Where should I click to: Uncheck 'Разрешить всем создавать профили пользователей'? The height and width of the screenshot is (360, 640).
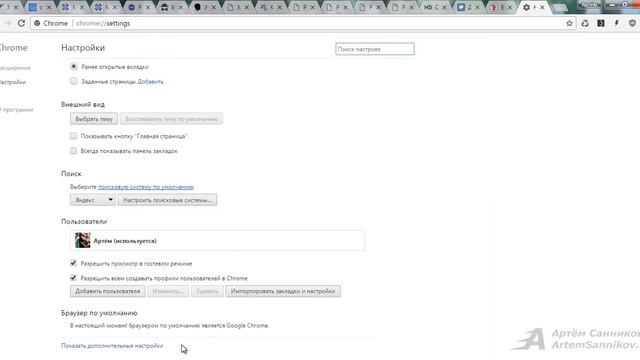pos(73,278)
